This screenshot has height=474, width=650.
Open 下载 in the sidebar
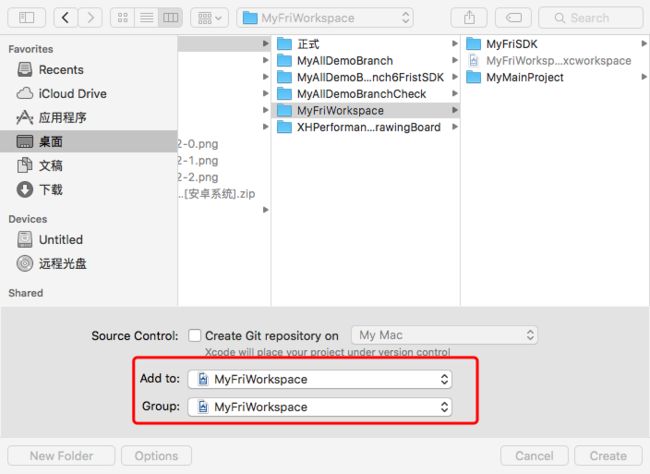[89, 190]
